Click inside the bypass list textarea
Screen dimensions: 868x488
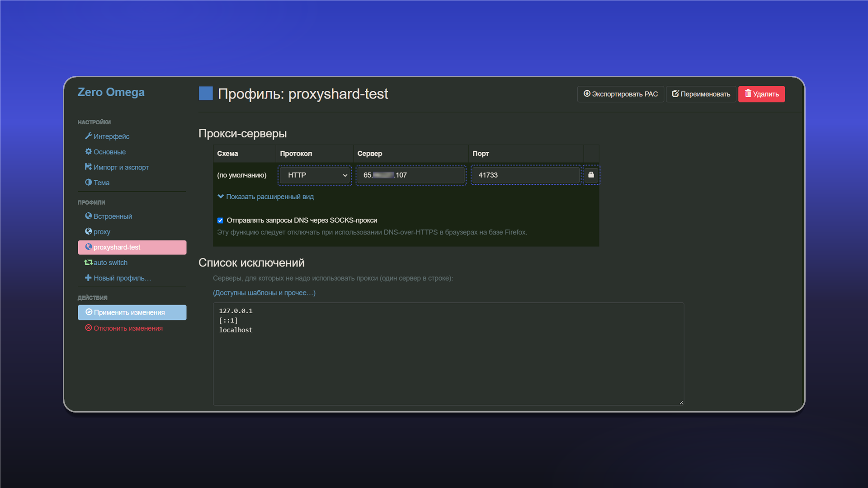click(448, 354)
